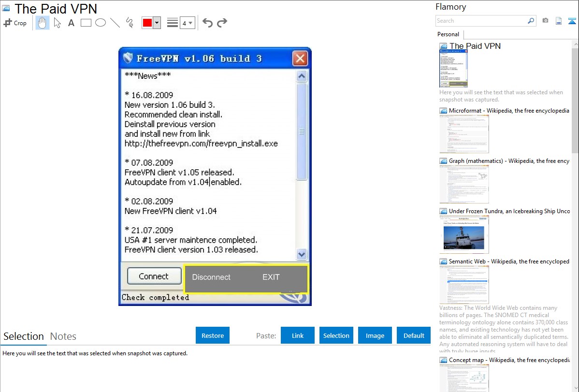Click the snapshot icon next to The Paid VPN heading
Viewport: 579px width, 392px height.
6,8
